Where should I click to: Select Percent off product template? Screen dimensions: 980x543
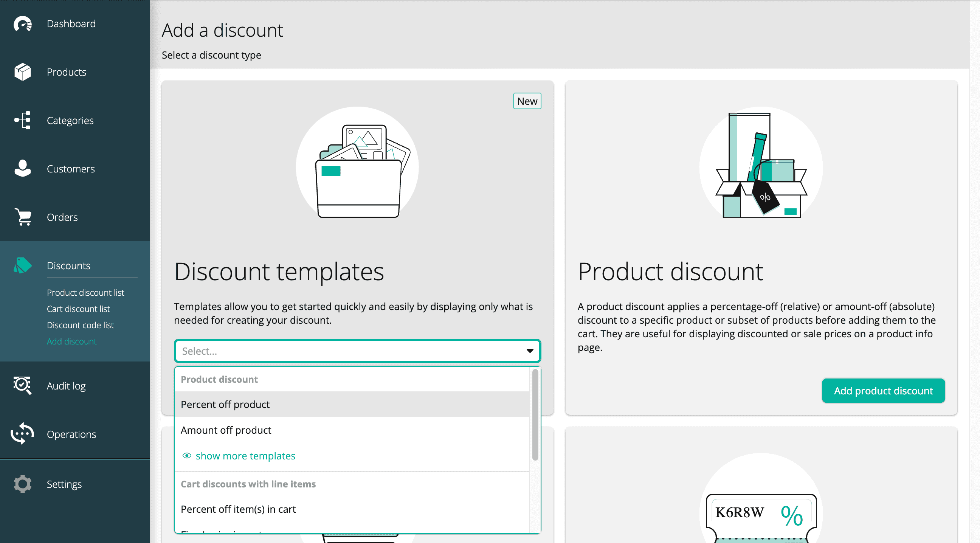(x=352, y=404)
